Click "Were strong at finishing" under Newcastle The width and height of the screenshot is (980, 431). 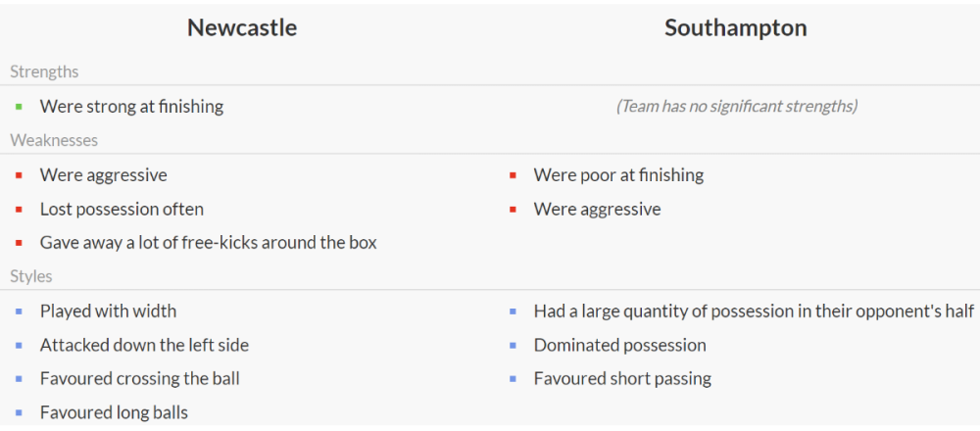point(131,107)
